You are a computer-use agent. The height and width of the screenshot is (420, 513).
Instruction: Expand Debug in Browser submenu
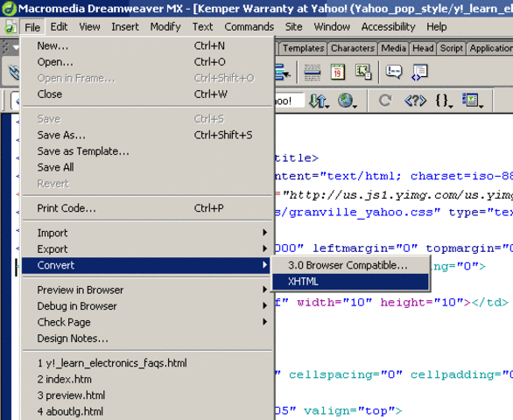[x=147, y=306]
